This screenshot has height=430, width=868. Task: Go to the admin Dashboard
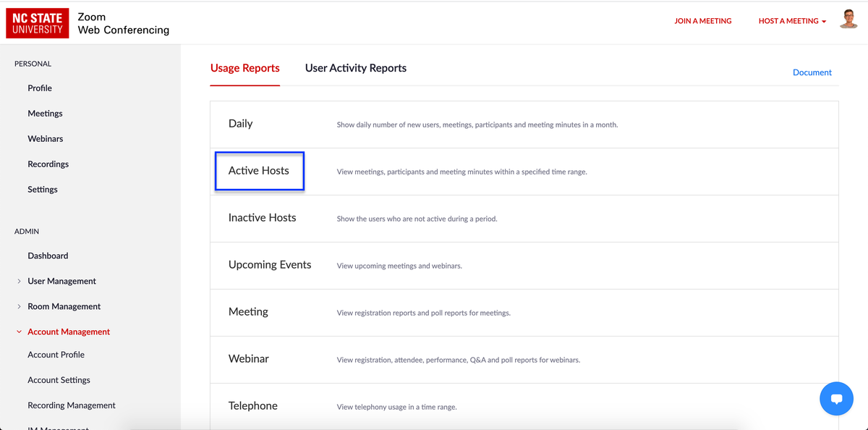[x=48, y=255]
